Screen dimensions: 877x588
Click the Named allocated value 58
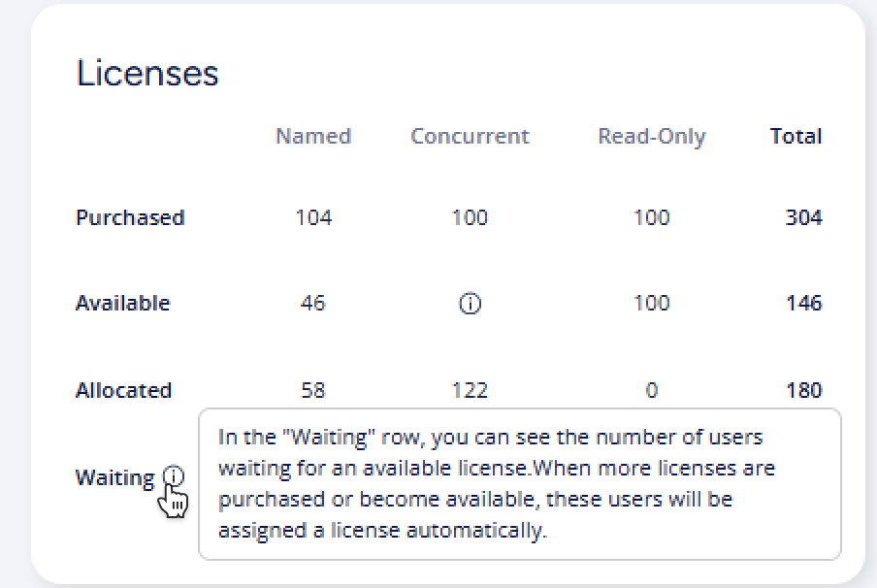[x=312, y=390]
